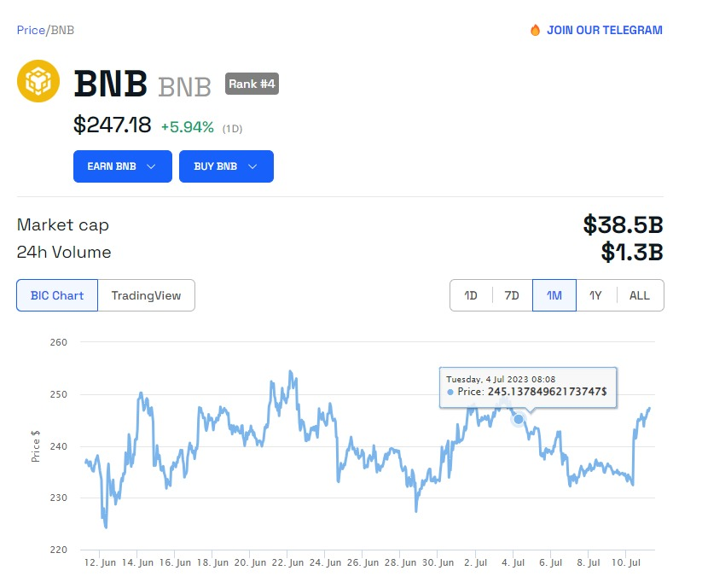The height and width of the screenshot is (588, 702).
Task: Click the highlighted 4 Jul data point marker
Action: pos(519,419)
